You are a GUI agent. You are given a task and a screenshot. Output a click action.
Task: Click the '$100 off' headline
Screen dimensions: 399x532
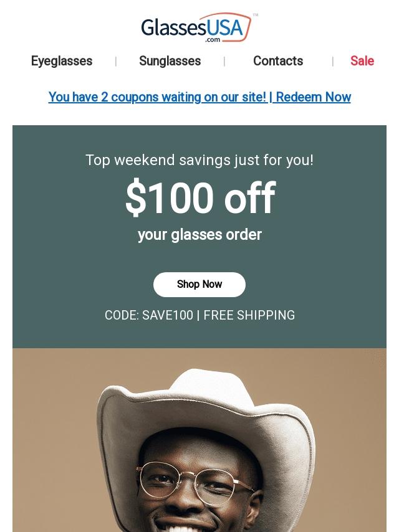[x=199, y=198]
